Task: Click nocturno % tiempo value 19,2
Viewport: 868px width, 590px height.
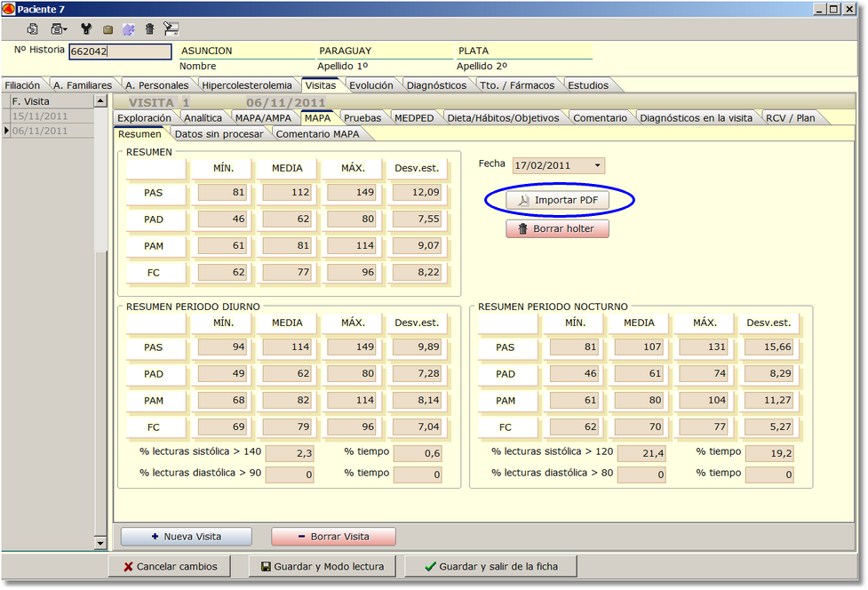Action: (x=769, y=453)
